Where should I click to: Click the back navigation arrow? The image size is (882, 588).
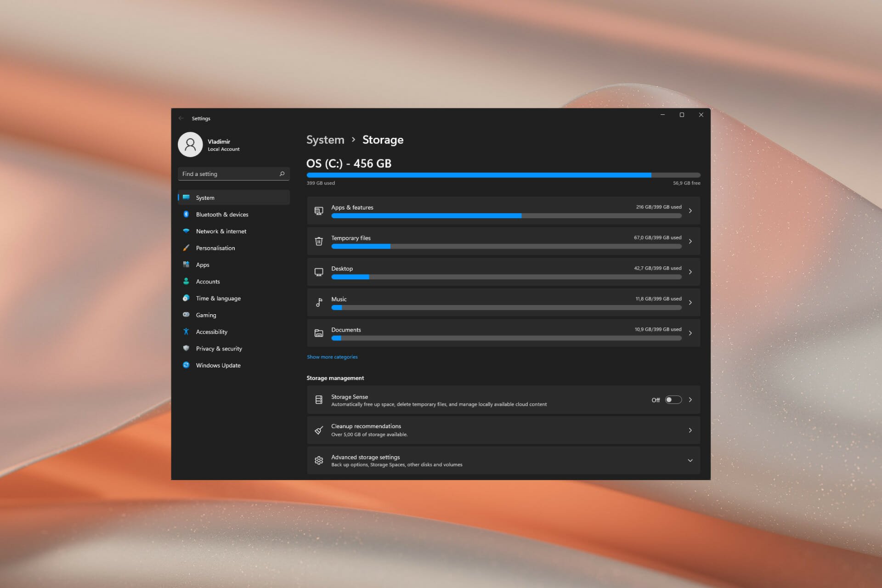click(182, 118)
